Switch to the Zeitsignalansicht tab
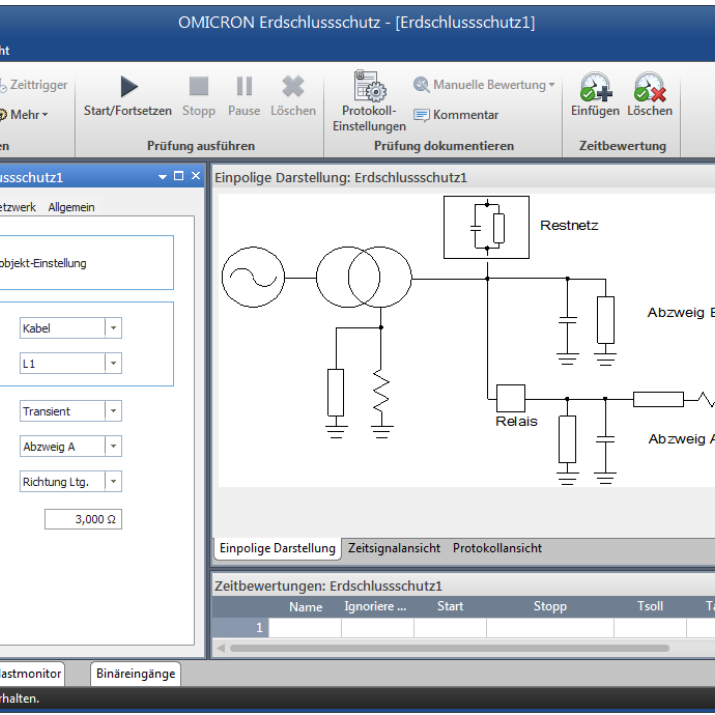This screenshot has height=715, width=715. point(394,548)
